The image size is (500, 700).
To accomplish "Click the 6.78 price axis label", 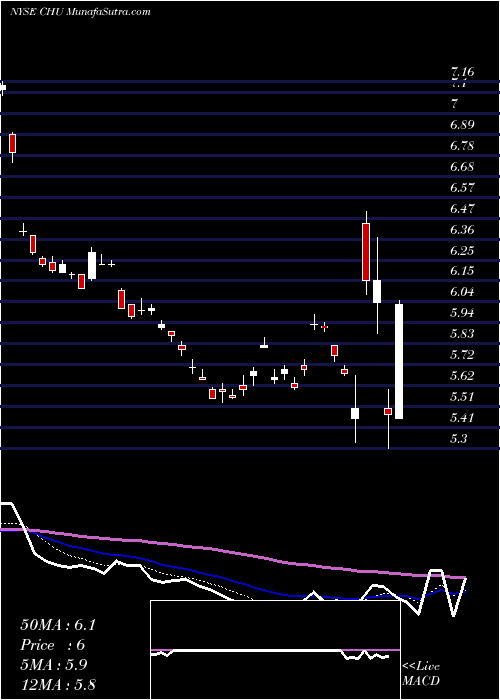I will [462, 146].
